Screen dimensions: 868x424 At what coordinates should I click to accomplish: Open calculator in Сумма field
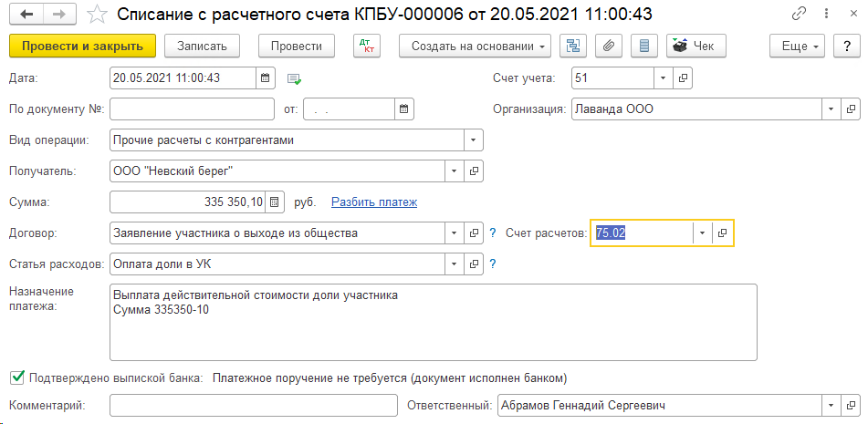click(274, 202)
